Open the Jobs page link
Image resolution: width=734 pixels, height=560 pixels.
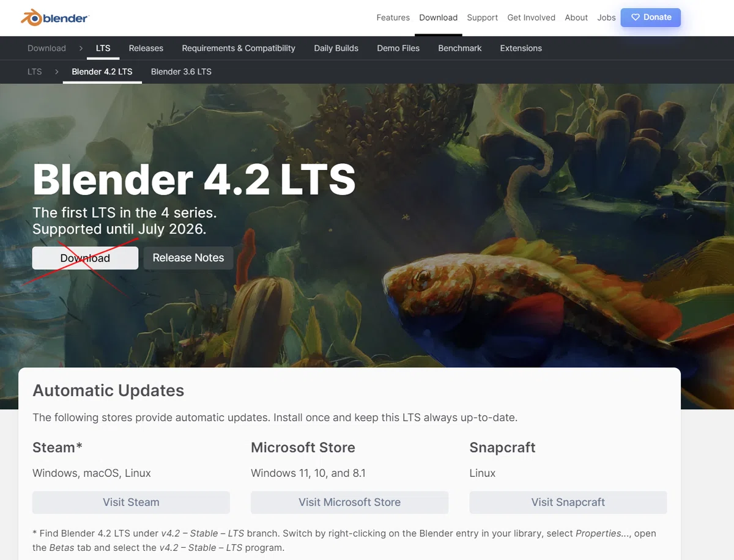tap(606, 18)
